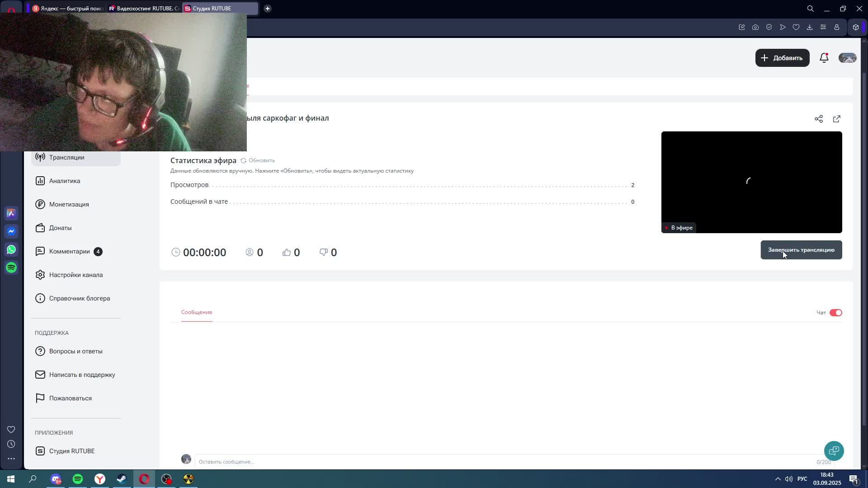Open Аналитика in the sidebar
The height and width of the screenshot is (488, 868).
(x=65, y=181)
